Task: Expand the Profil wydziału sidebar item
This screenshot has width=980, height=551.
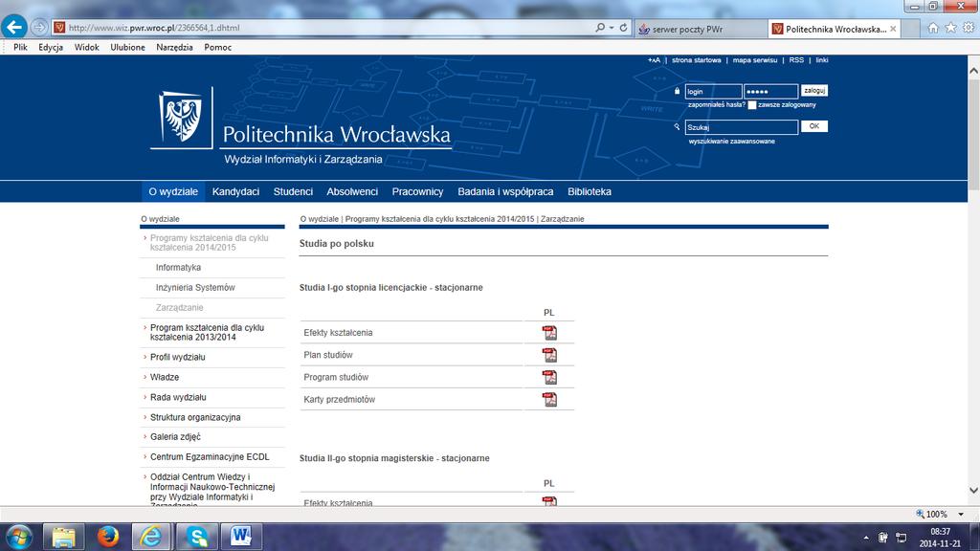Action: click(x=177, y=358)
